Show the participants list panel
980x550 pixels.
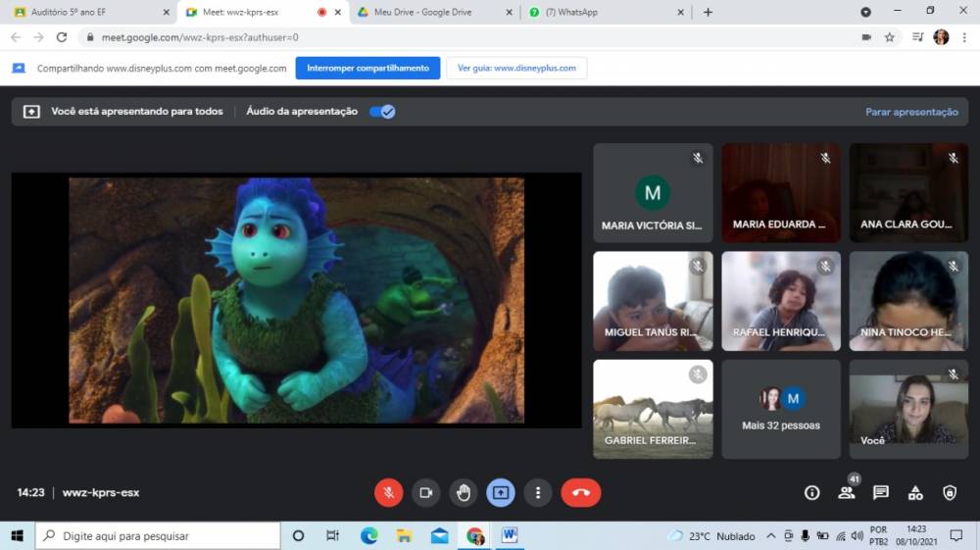(x=846, y=492)
